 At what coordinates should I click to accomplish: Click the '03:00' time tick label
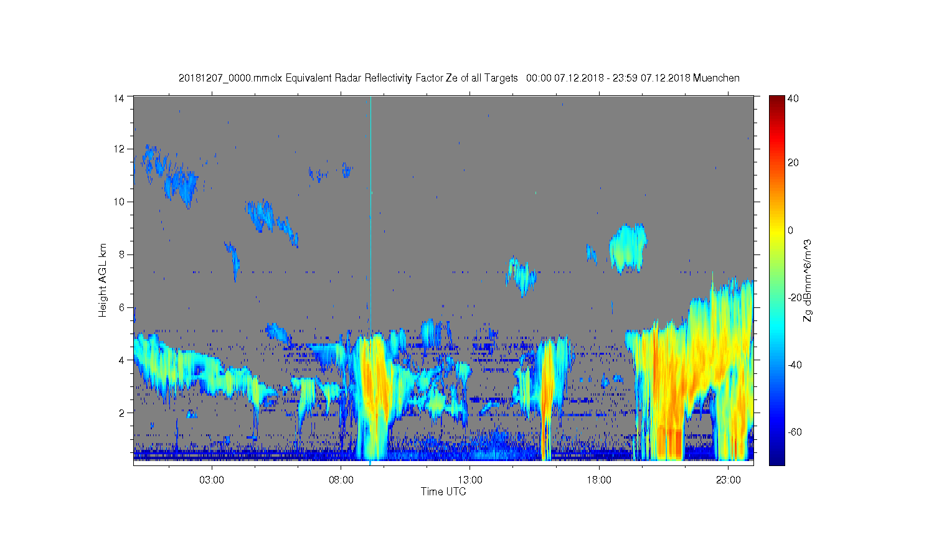(x=212, y=480)
